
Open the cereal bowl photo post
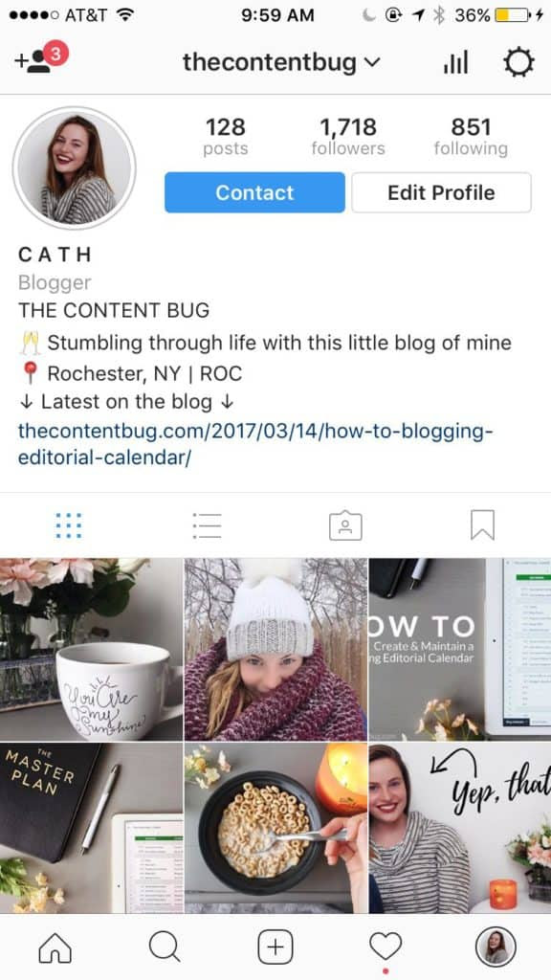coord(275,828)
